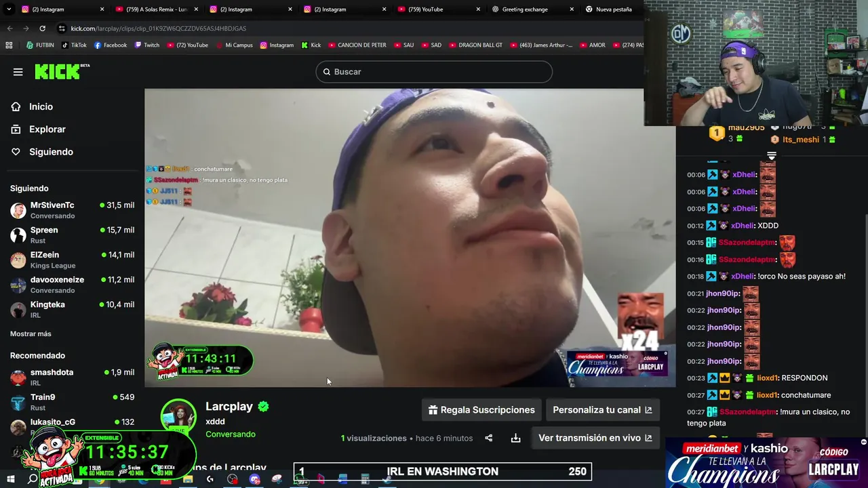Click the Buscar search field
Viewport: 868px width, 488px height.
434,72
